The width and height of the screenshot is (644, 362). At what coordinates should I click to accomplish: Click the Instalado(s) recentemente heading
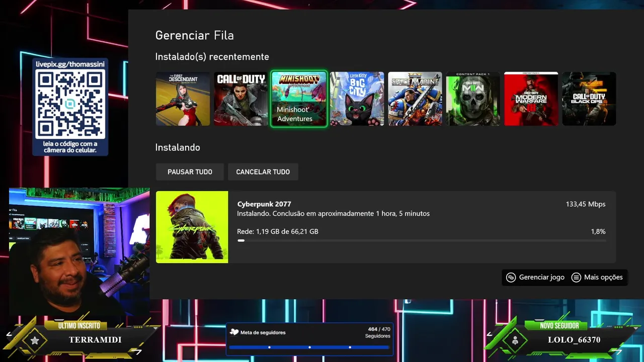[212, 56]
